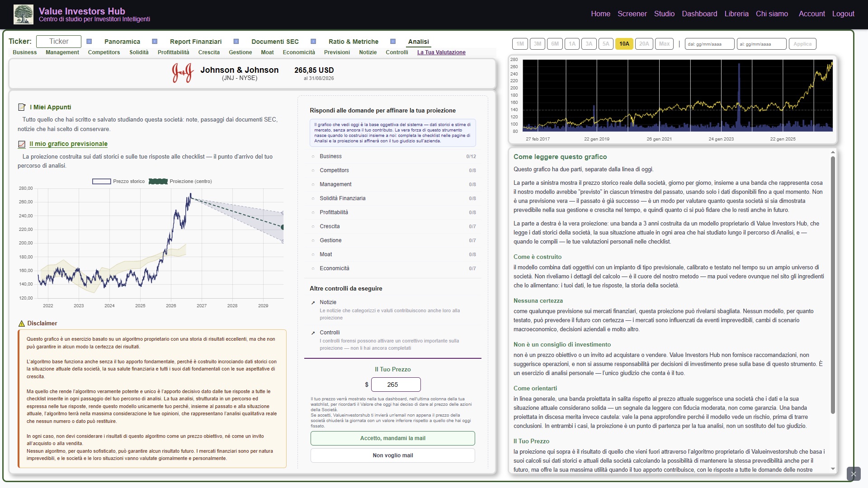Viewport: 868px width, 488px height.
Task: Select the 6M chart range
Action: (555, 44)
